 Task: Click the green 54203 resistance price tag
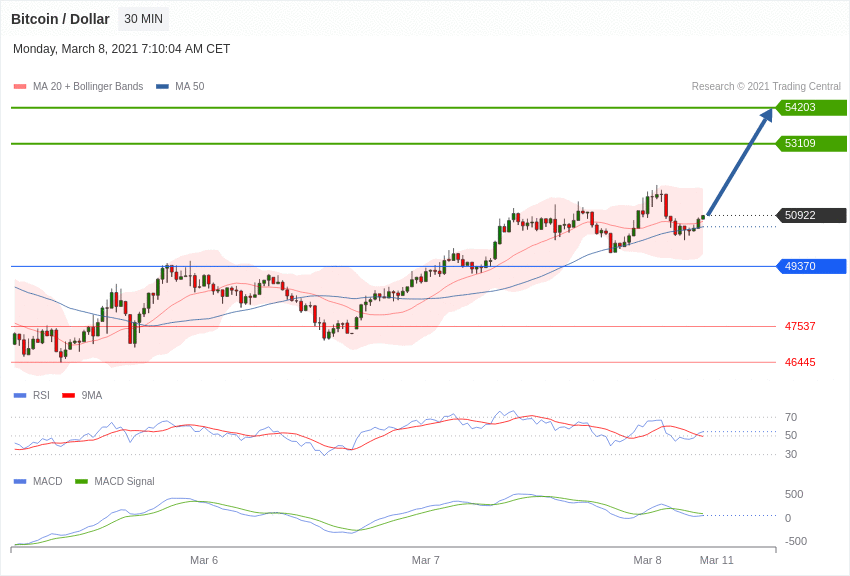811,108
